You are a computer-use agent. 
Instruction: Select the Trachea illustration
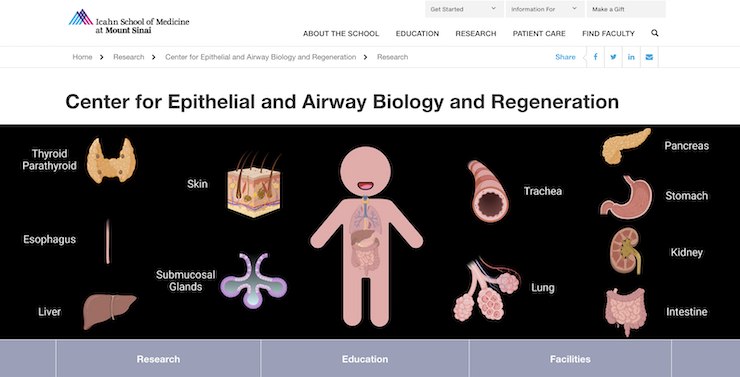[x=488, y=191]
